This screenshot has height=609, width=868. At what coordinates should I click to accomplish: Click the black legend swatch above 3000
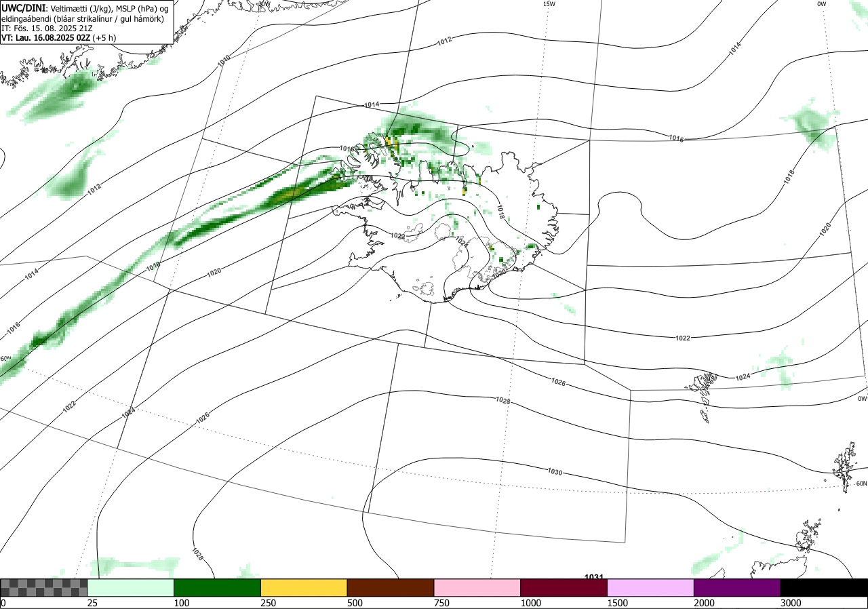tap(824, 587)
